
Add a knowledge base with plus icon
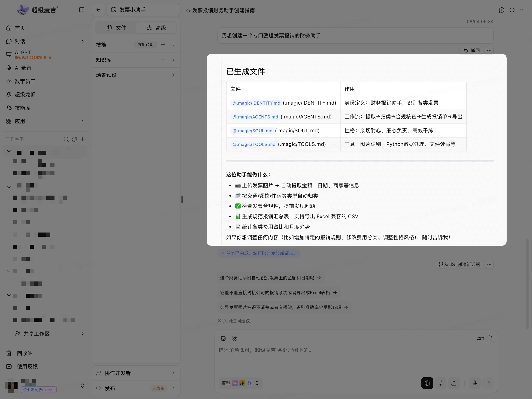coord(163,60)
